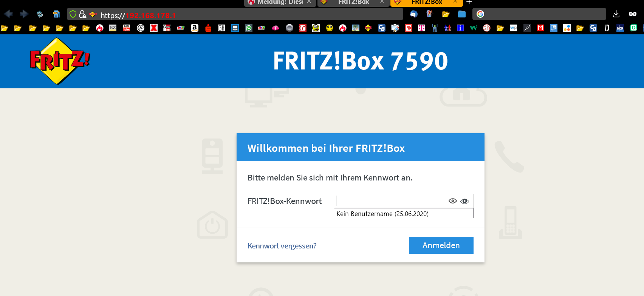The height and width of the screenshot is (296, 644).
Task: Open the blue chat bubble bookmark
Action: click(554, 28)
